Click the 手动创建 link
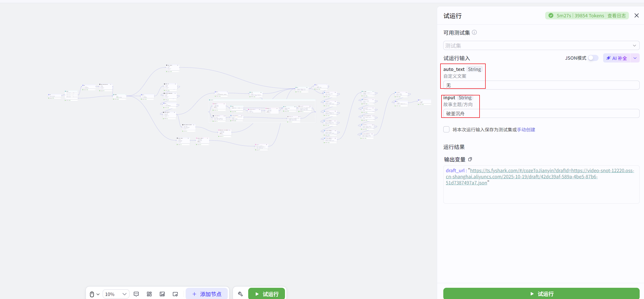 (x=527, y=130)
